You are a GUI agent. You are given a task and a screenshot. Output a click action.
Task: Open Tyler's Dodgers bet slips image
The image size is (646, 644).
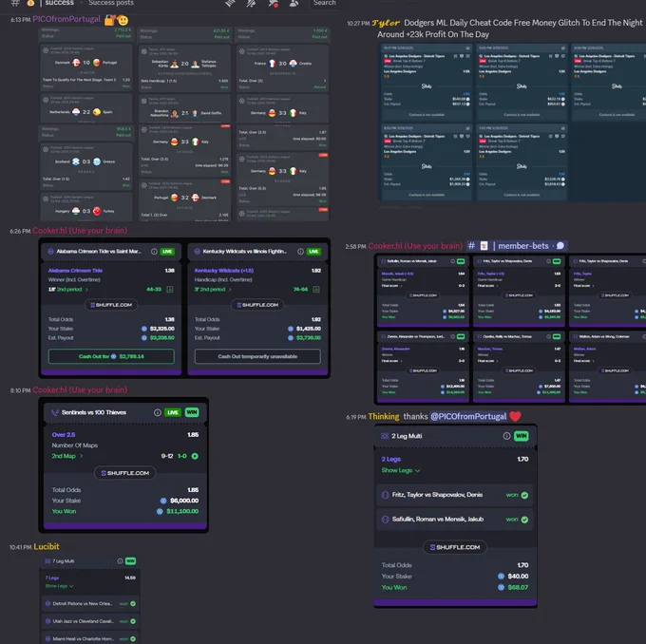pyautogui.click(x=512, y=122)
